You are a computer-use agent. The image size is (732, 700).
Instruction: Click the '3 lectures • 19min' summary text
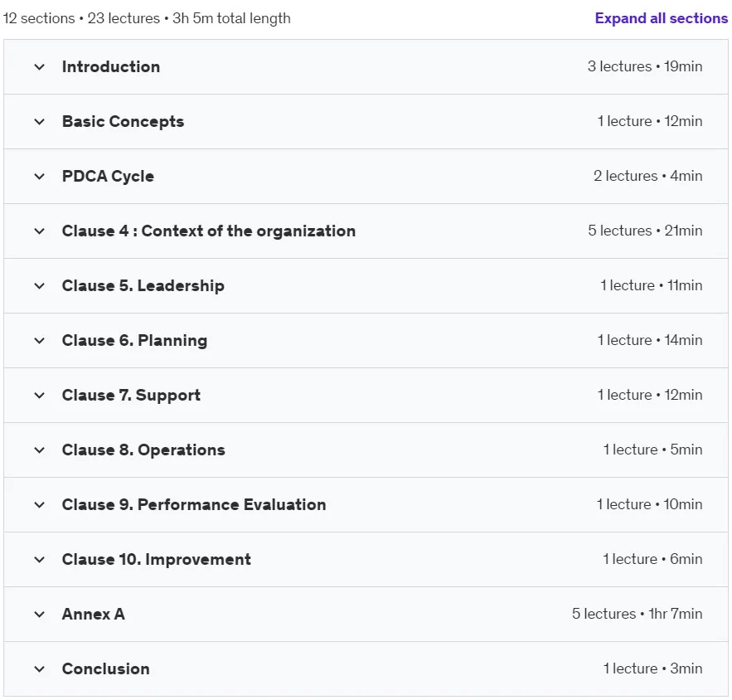[645, 66]
